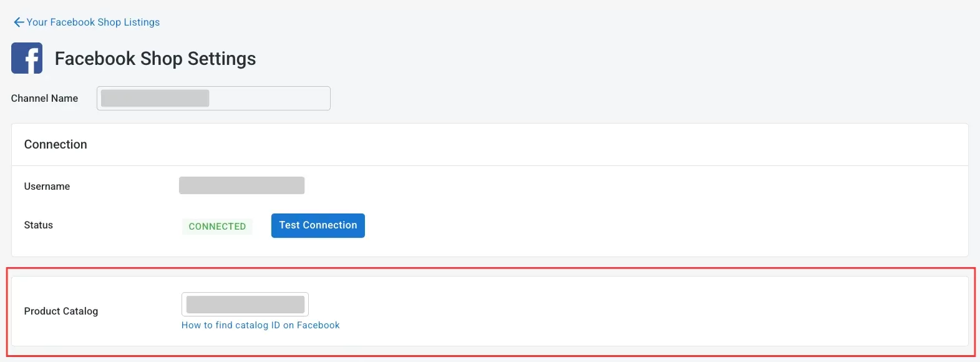Click the Product Catalog label
The width and height of the screenshot is (980, 362).
pyautogui.click(x=61, y=311)
